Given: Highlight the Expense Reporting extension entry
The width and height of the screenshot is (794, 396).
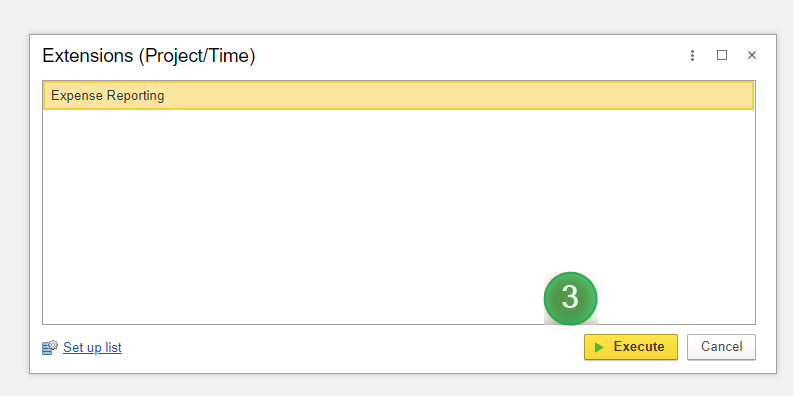Looking at the screenshot, I should pyautogui.click(x=399, y=96).
